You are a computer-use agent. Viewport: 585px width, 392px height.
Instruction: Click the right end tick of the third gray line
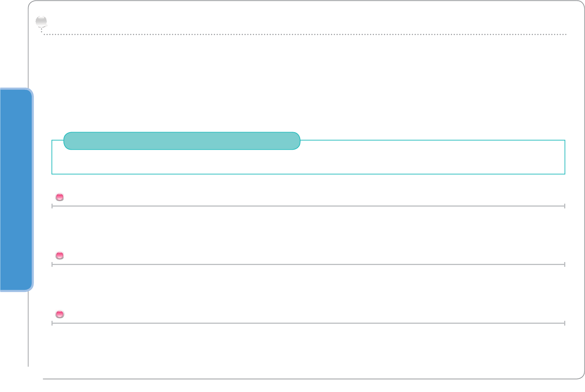pos(565,323)
